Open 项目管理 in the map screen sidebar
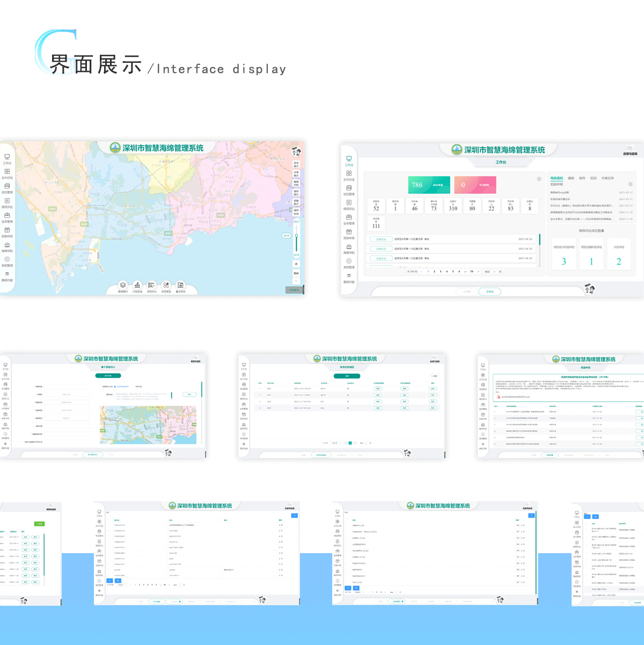The height and width of the screenshot is (645, 644). pos(7,189)
